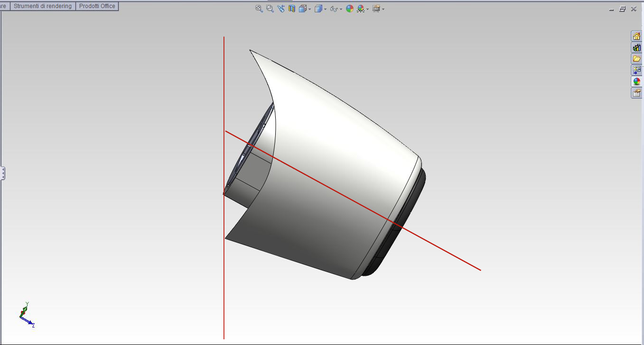Expand the collapsed left panel handle
644x345 pixels.
[x=3, y=173]
